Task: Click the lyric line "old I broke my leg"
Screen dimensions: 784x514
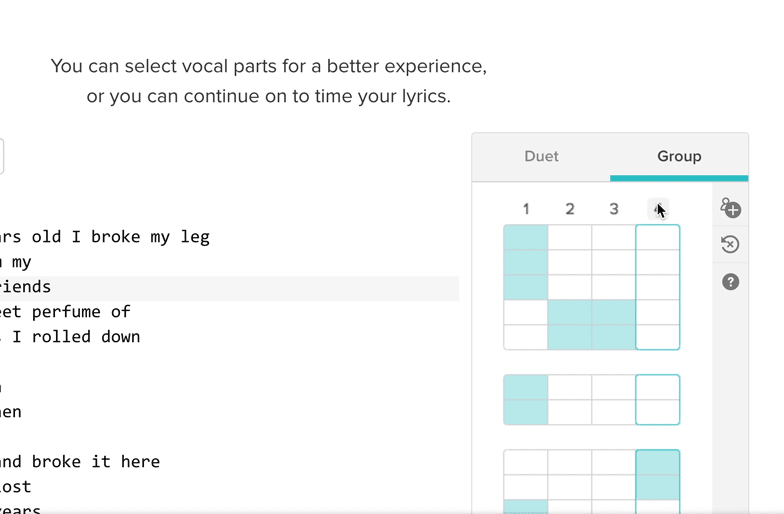Action: (x=110, y=237)
